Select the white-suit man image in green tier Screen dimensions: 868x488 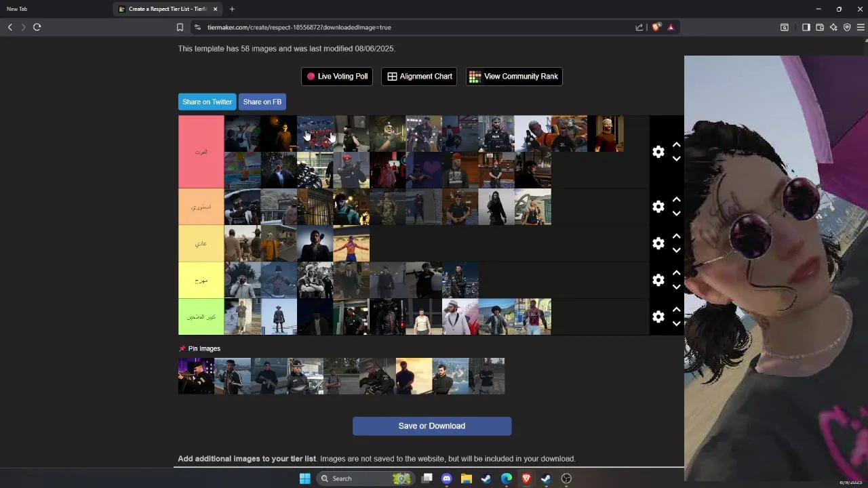click(x=460, y=317)
